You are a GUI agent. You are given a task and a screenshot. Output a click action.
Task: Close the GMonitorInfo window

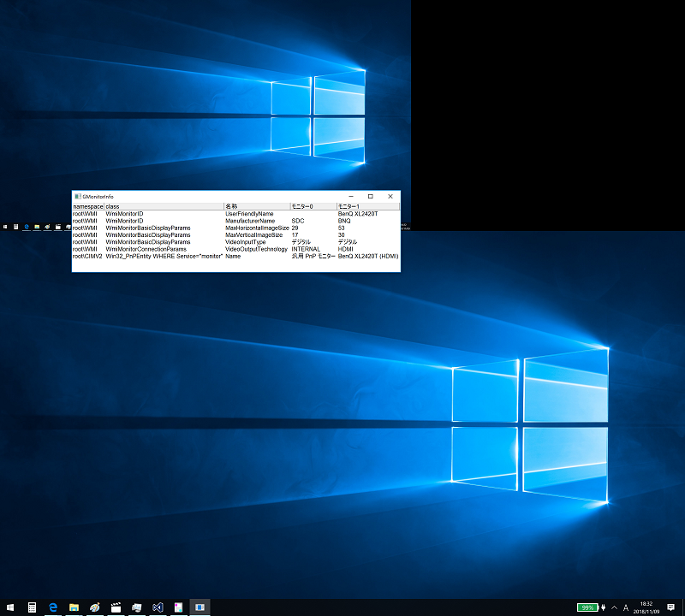tap(390, 197)
